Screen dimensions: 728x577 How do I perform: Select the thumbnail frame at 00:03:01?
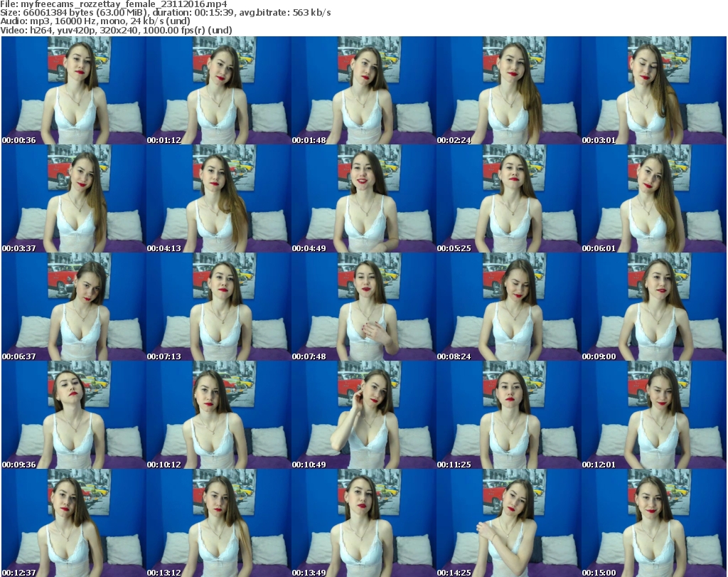pos(653,90)
